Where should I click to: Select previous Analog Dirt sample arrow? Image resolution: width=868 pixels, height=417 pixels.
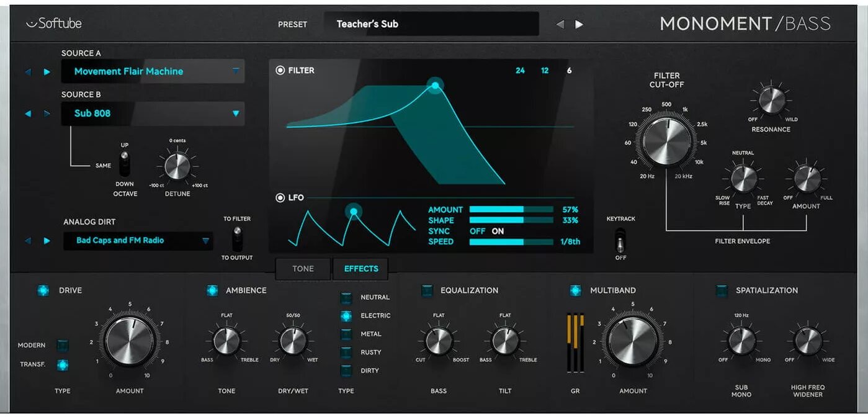coord(28,241)
